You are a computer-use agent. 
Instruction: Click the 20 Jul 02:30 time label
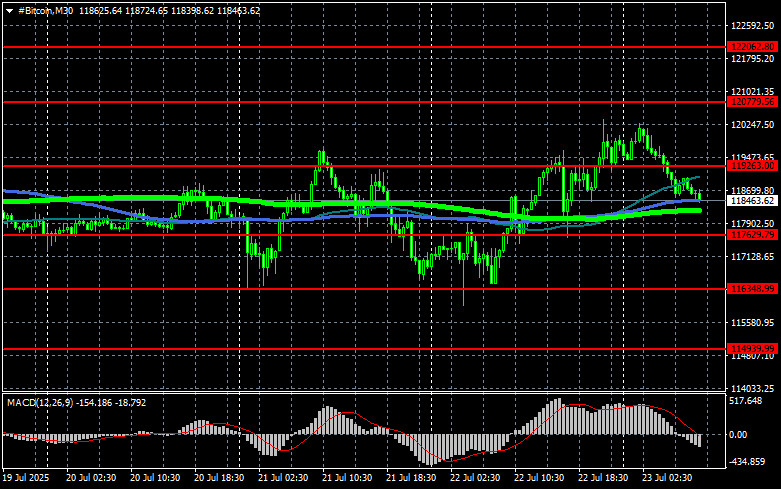point(91,478)
